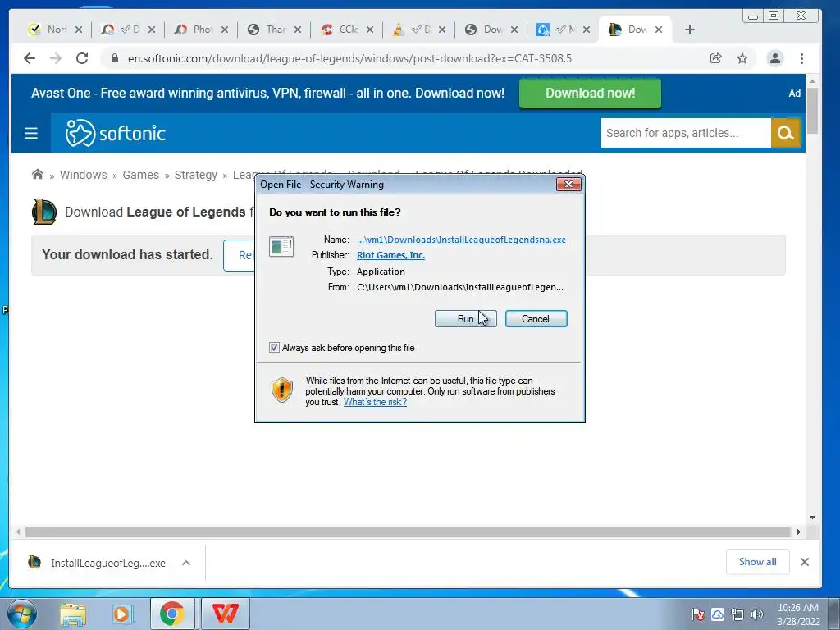This screenshot has width=840, height=630.
Task: Open Chrome three-dot menu
Action: (801, 58)
